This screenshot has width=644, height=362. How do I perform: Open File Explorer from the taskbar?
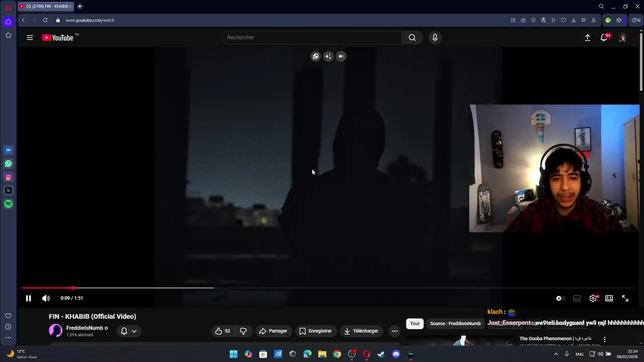pos(322,354)
